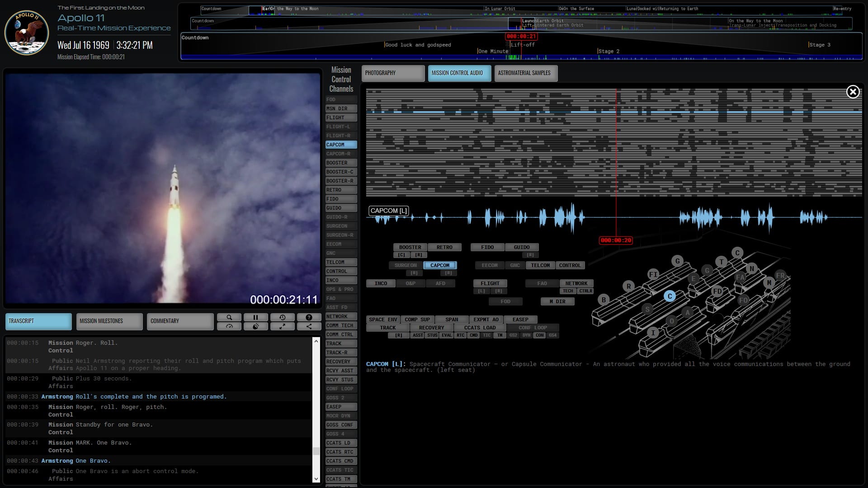Pause the mission playback
The height and width of the screenshot is (488, 868).
[x=255, y=318]
